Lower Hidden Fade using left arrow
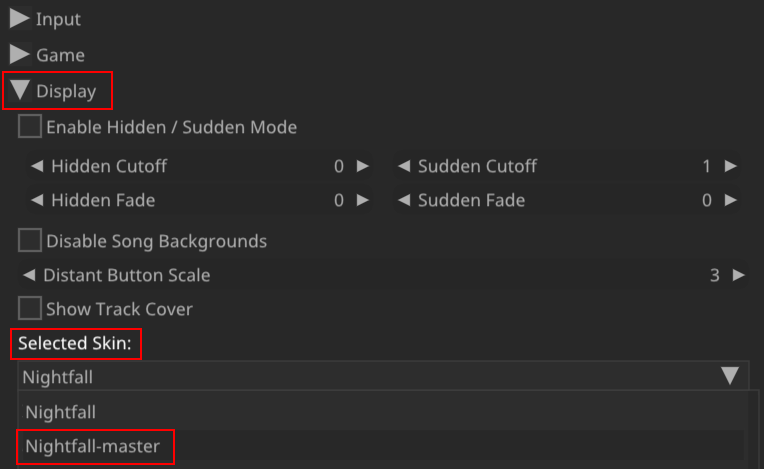This screenshot has width=764, height=469. (37, 201)
